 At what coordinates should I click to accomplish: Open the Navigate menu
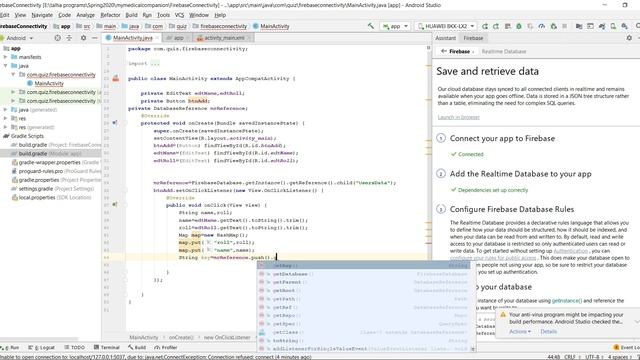tap(42, 15)
